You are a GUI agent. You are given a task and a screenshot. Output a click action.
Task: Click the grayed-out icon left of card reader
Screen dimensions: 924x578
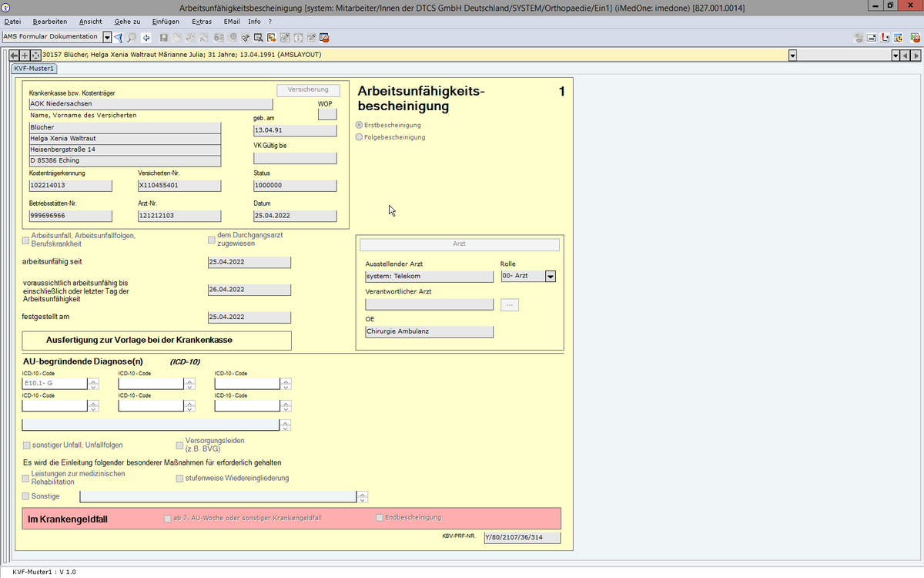click(858, 37)
